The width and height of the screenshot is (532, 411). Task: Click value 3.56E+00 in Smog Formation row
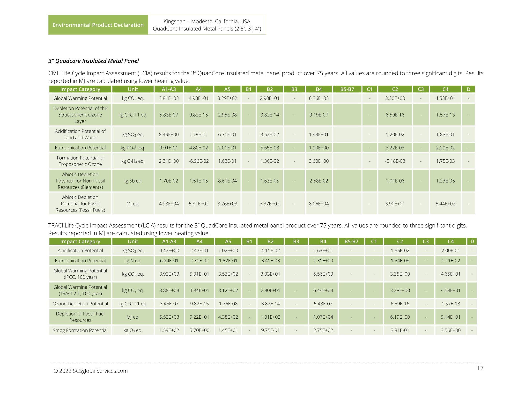(x=451, y=330)
